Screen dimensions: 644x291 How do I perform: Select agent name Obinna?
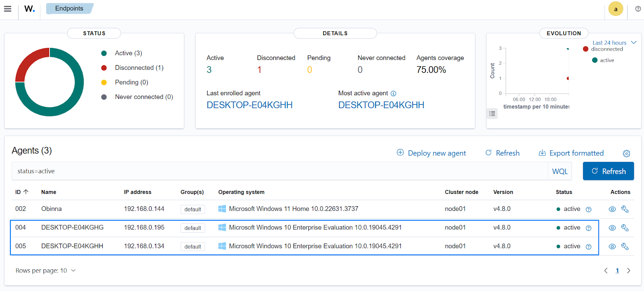click(x=52, y=209)
